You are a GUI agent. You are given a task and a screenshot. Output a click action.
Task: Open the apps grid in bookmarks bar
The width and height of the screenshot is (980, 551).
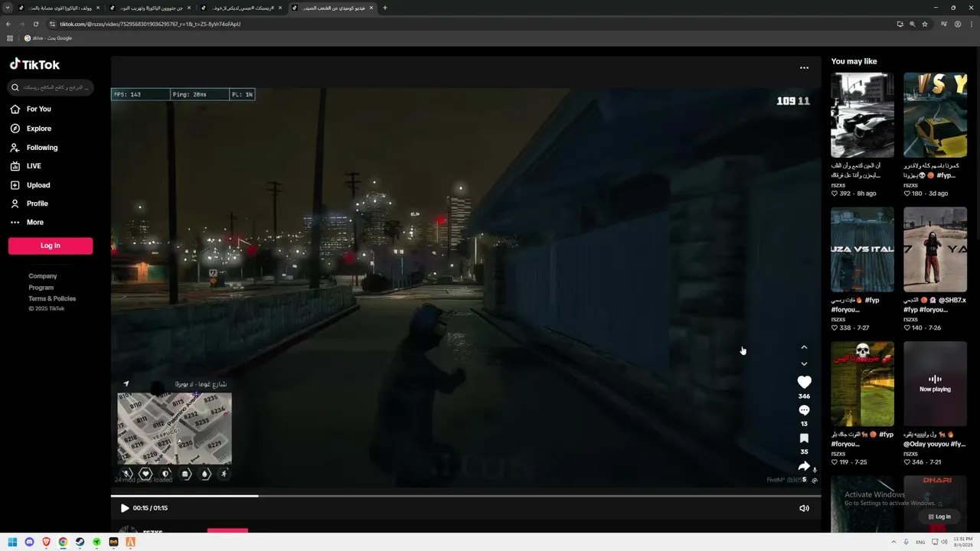point(10,38)
